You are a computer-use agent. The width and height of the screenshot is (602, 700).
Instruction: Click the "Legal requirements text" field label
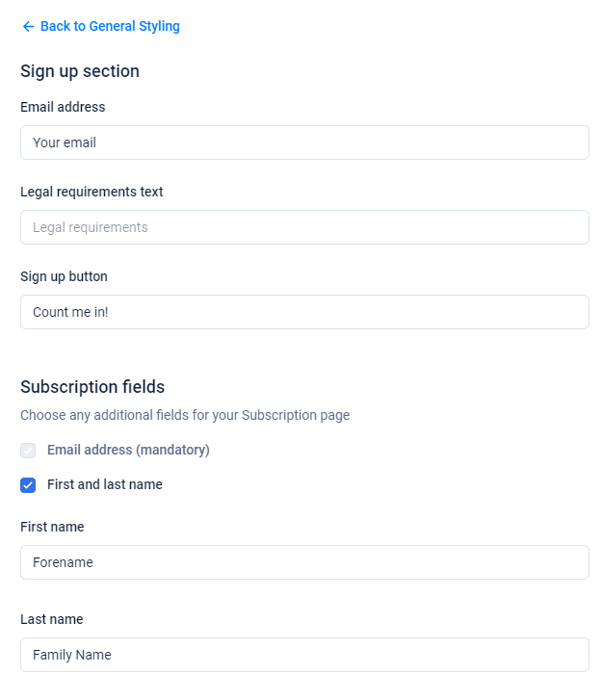pyautogui.click(x=92, y=192)
